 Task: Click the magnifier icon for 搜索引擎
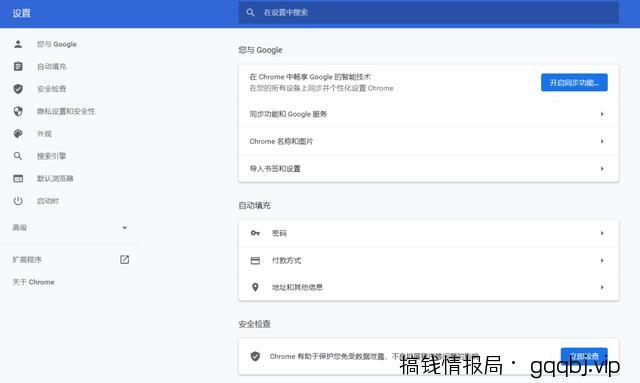click(x=18, y=156)
